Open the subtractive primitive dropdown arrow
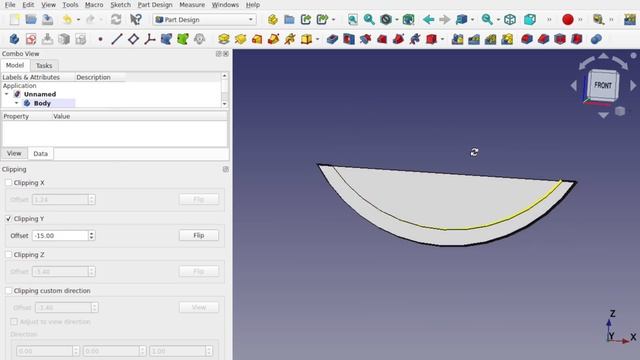This screenshot has width=640, height=360. (x=442, y=39)
